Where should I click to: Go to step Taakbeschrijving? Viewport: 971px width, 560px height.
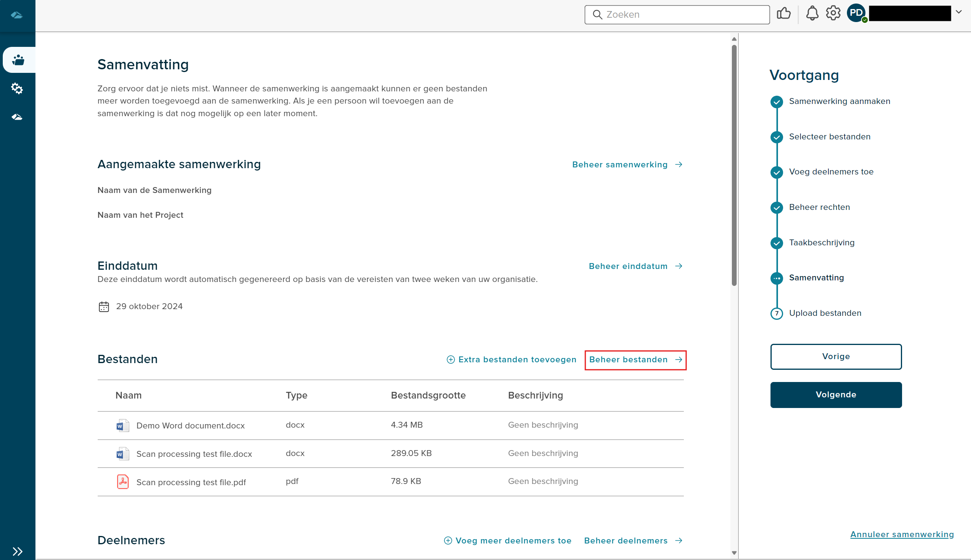(x=822, y=243)
